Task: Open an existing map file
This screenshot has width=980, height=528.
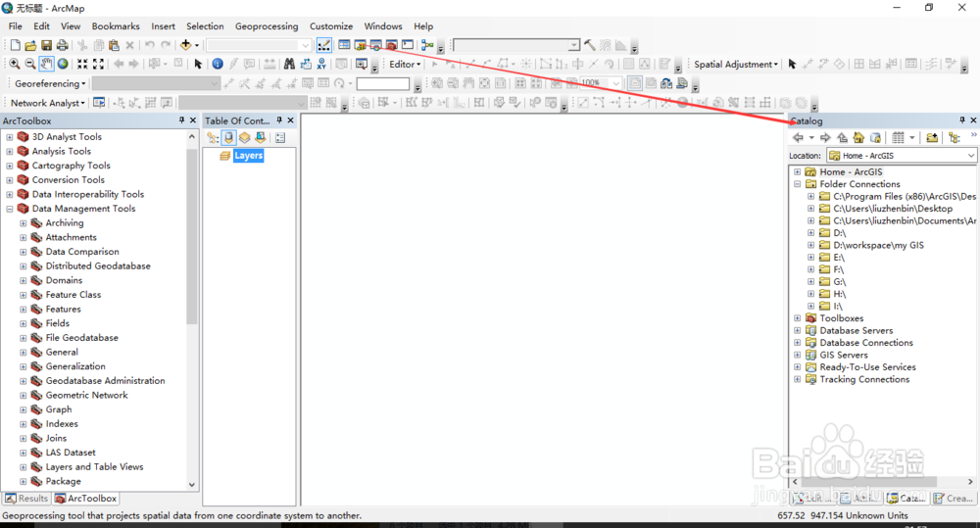Action: click(x=30, y=45)
